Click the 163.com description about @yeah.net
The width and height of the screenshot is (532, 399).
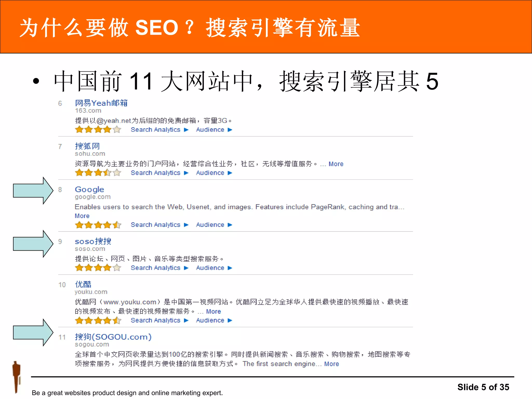(x=153, y=121)
